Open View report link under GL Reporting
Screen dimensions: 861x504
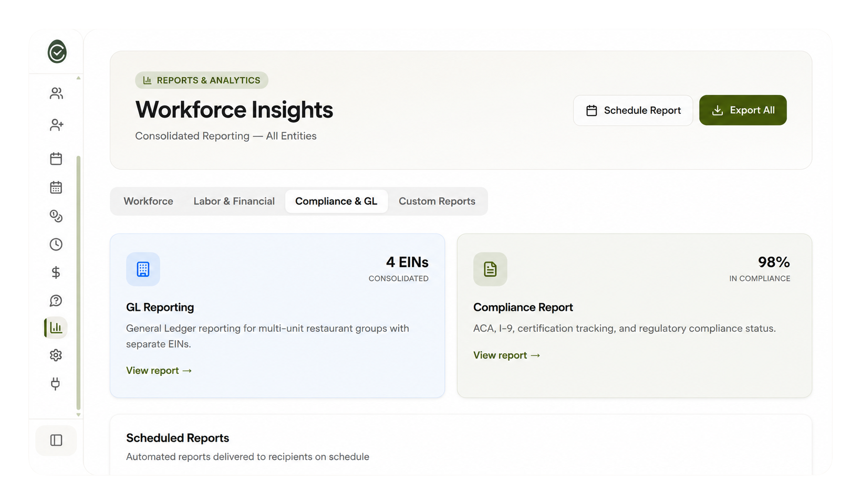tap(159, 371)
